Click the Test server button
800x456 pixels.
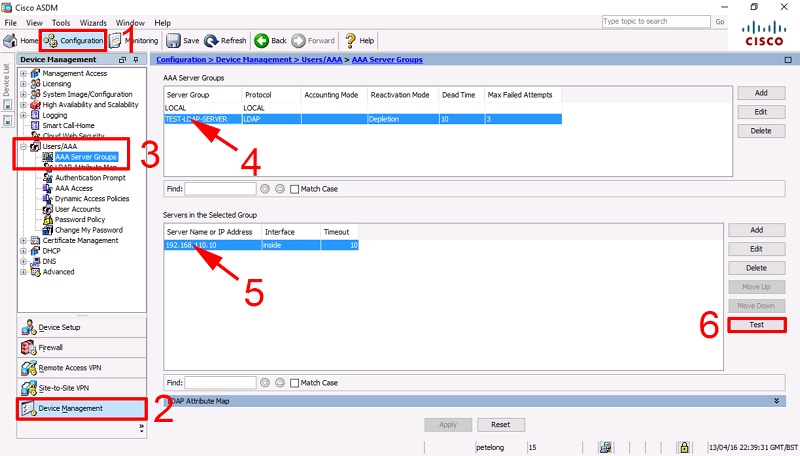(x=756, y=325)
